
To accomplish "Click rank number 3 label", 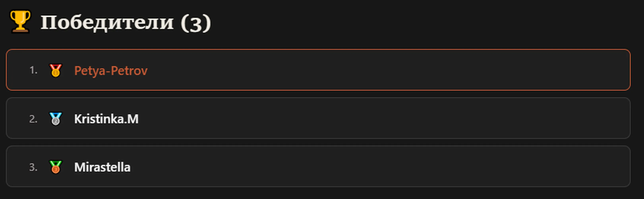I will 33,167.
